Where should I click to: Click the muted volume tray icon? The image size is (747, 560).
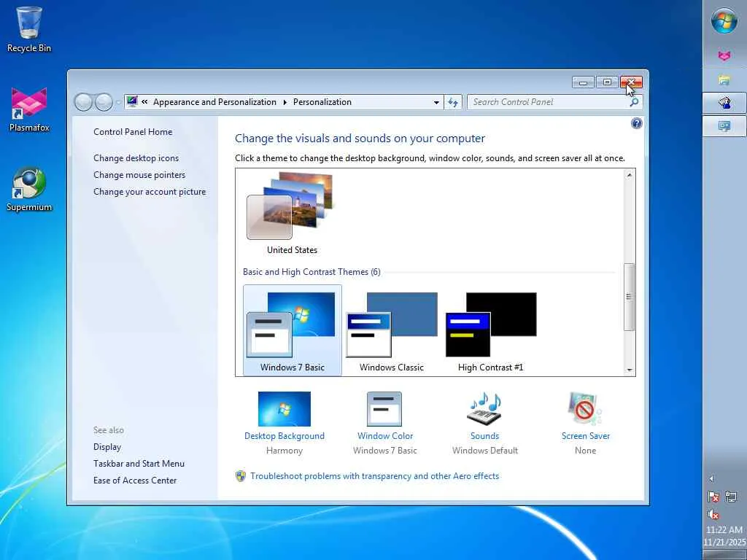pos(713,514)
